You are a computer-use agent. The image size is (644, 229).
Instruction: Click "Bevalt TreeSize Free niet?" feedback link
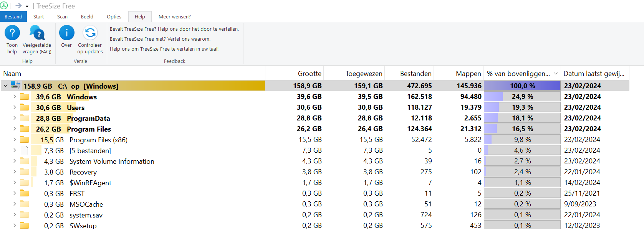[x=160, y=39]
